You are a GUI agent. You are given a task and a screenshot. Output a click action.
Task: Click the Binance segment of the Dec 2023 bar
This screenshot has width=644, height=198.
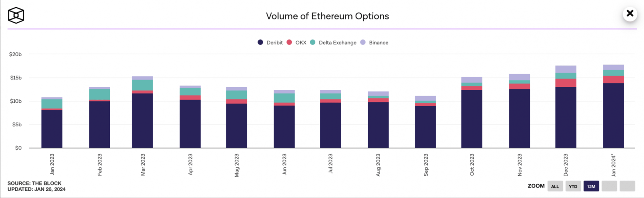[x=566, y=69]
